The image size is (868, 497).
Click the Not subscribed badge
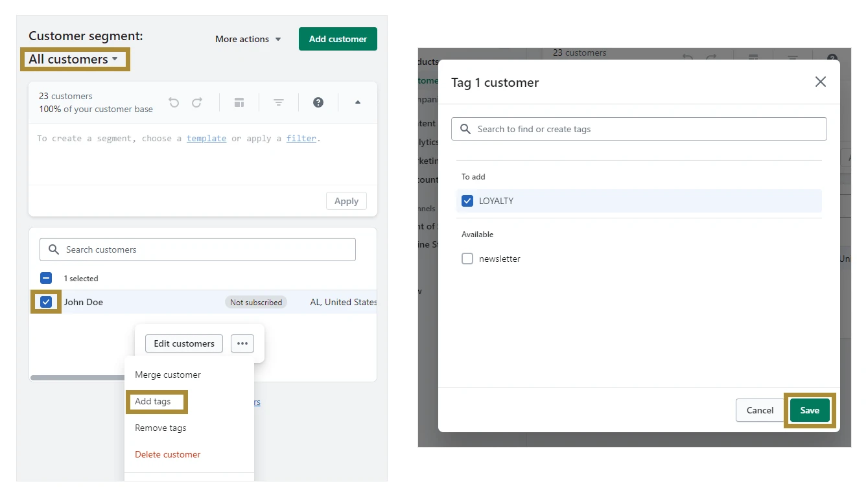coord(256,302)
